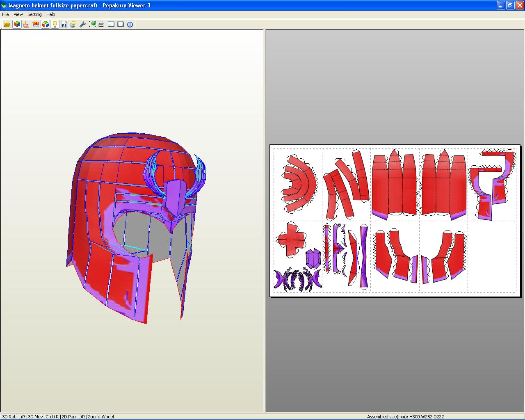Toggle the light bulb shading option
Image resolution: width=525 pixels, height=420 pixels.
pyautogui.click(x=55, y=24)
